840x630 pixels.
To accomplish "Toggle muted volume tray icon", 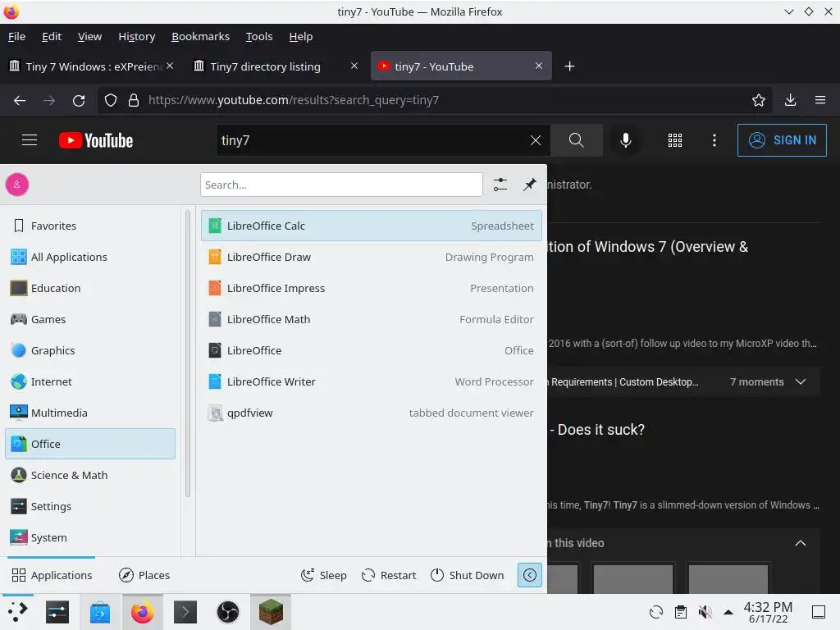I will tap(705, 612).
